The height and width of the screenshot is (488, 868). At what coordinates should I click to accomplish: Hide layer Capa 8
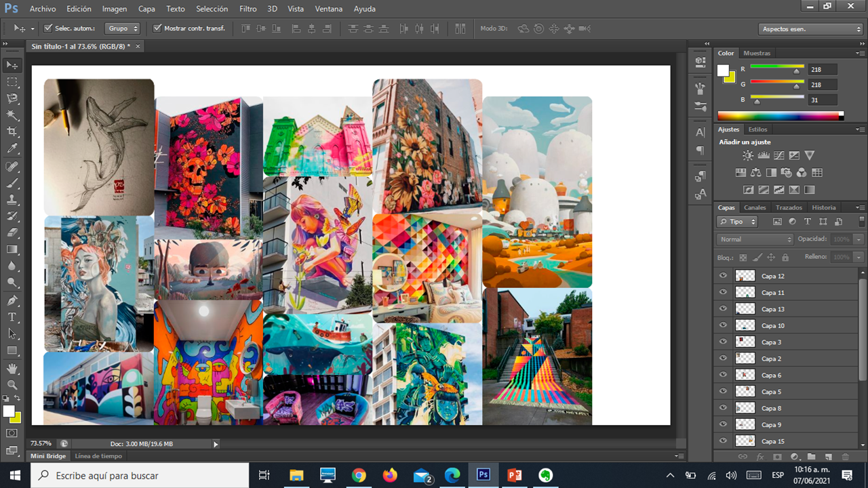coord(723,408)
